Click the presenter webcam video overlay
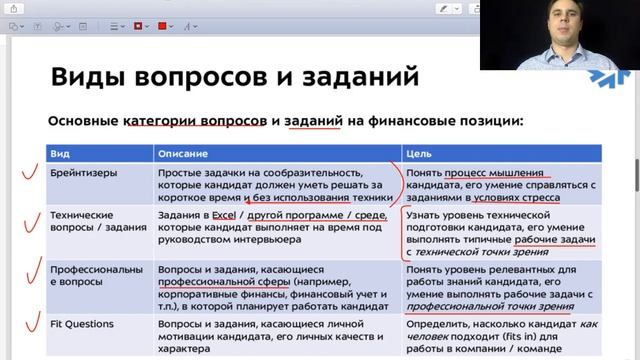The width and height of the screenshot is (640, 360). pyautogui.click(x=560, y=35)
